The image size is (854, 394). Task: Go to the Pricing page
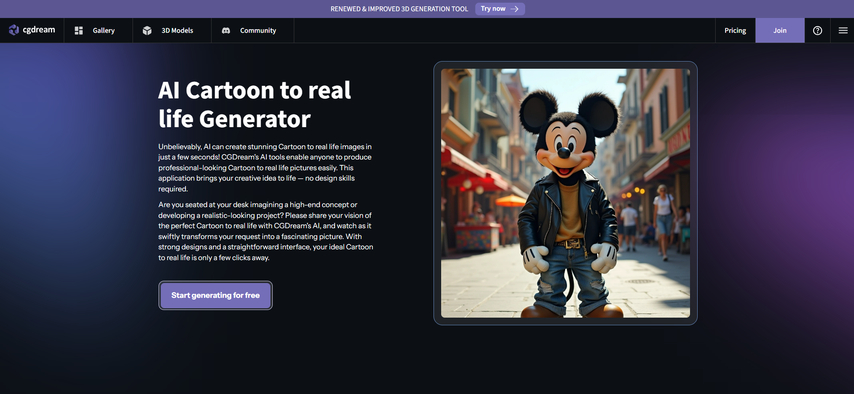click(x=735, y=31)
